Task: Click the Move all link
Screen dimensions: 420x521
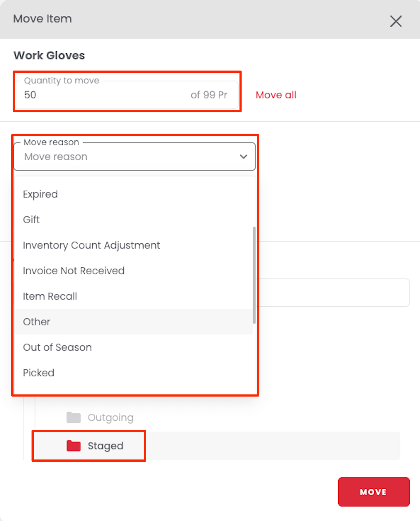Action: pyautogui.click(x=276, y=95)
